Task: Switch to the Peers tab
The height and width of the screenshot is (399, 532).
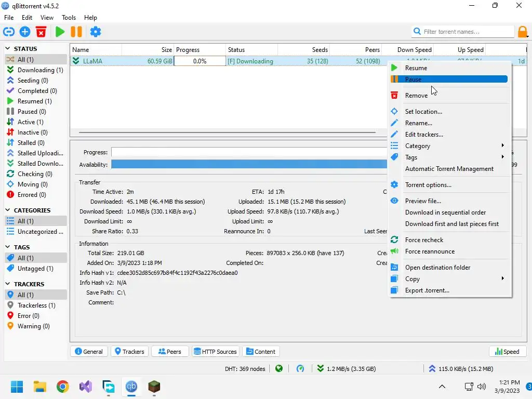Action: pyautogui.click(x=170, y=352)
